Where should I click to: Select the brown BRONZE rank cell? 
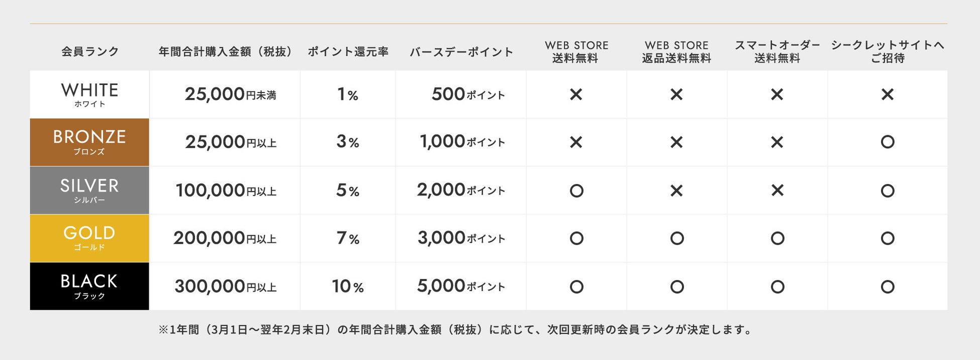pos(89,142)
